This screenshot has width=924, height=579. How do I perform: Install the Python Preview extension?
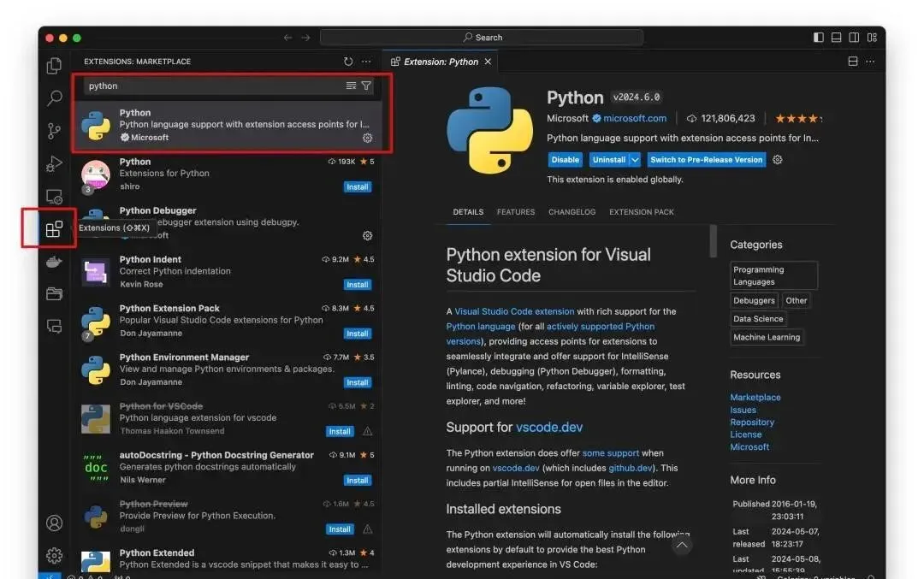click(340, 529)
